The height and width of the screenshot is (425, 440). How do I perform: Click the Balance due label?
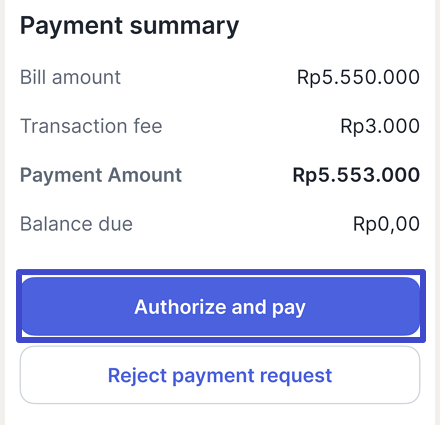(x=76, y=224)
